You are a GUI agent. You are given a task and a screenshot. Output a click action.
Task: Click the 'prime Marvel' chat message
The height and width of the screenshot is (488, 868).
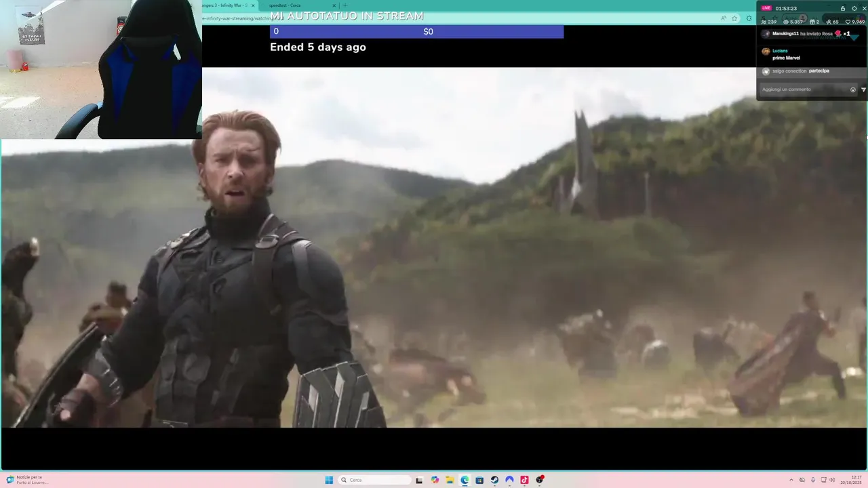(x=786, y=58)
